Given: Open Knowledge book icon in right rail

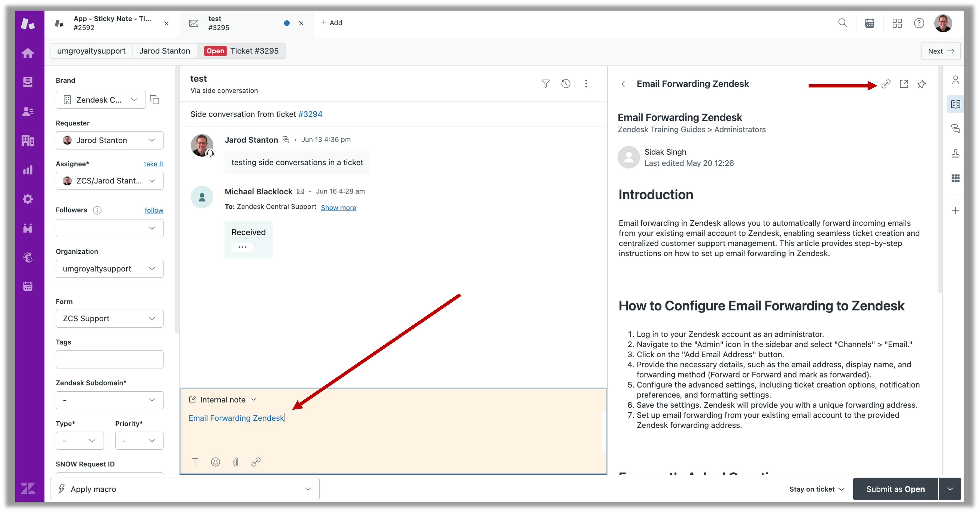Looking at the screenshot, I should [x=955, y=104].
